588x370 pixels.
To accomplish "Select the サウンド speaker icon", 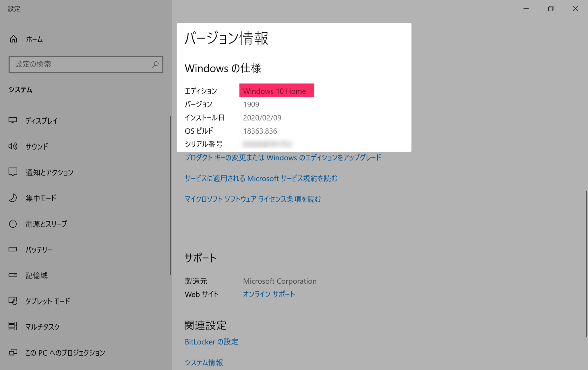I will point(13,146).
